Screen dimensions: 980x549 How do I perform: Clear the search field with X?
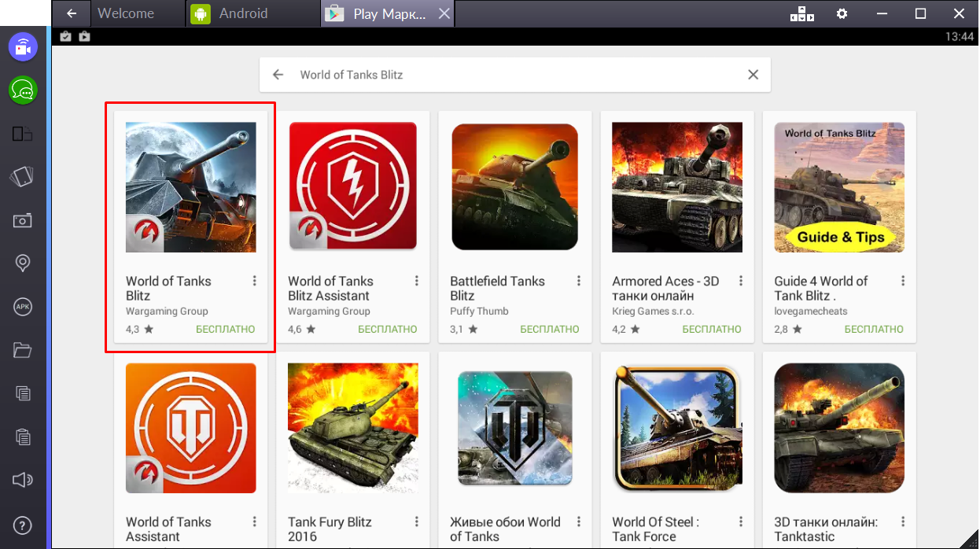tap(753, 75)
